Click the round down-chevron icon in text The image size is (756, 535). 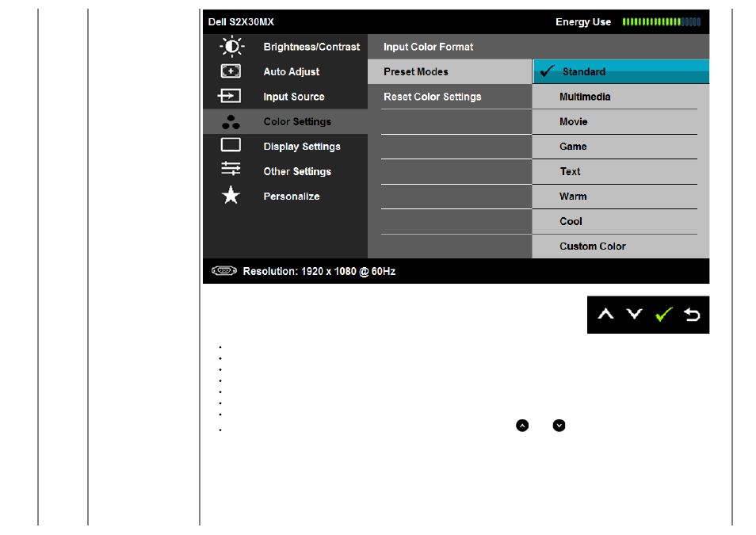tap(559, 426)
